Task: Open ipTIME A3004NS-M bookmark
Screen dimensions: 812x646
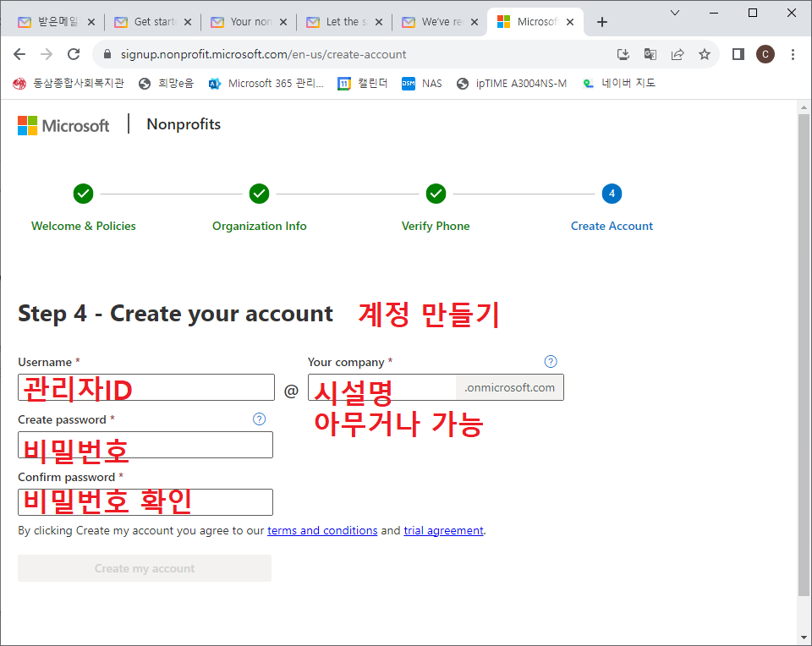Action: pyautogui.click(x=512, y=84)
